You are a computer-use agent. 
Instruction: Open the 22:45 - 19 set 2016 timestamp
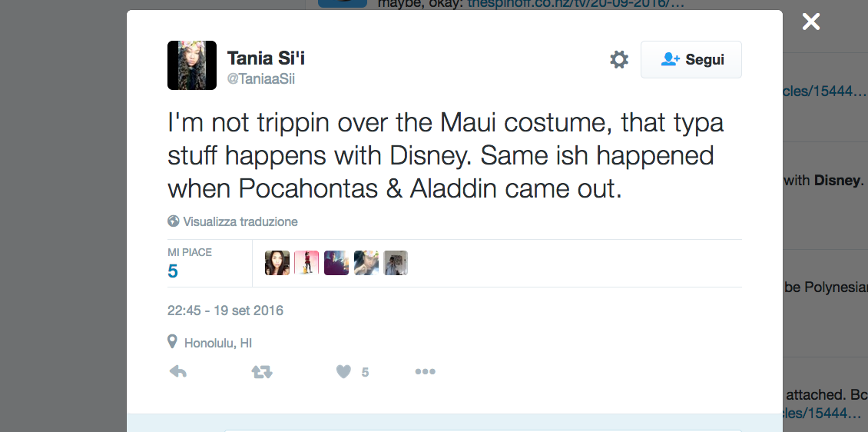click(225, 311)
